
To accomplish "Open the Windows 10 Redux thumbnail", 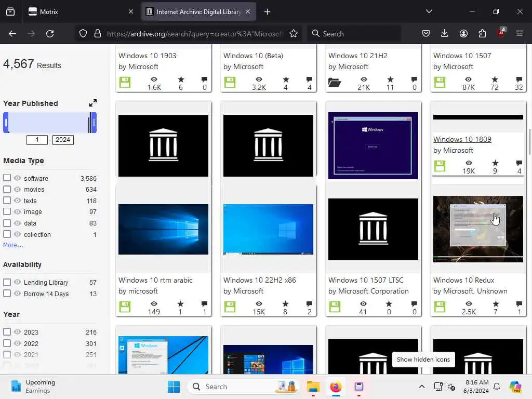I will (x=478, y=229).
